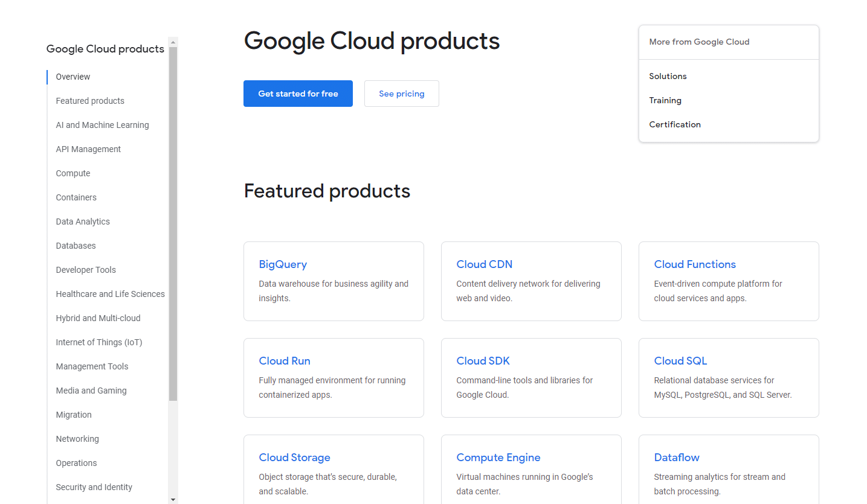Screen dimensions: 867x504
Task: Select Security and Identity in sidebar
Action: click(94, 487)
